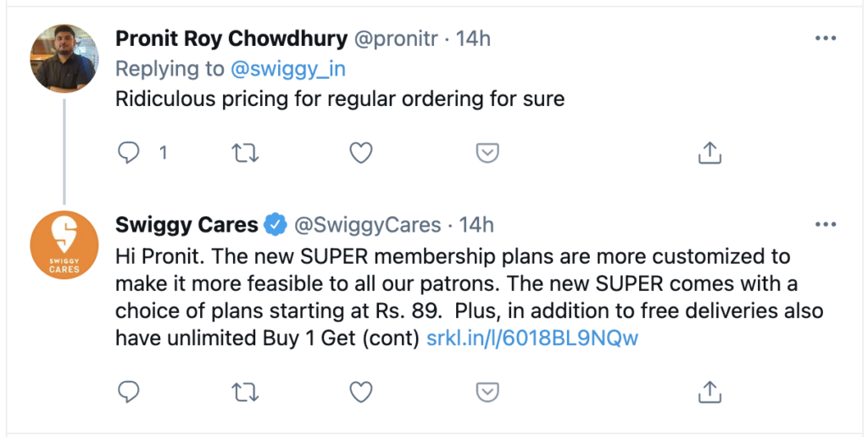Share Pronit's tweet via share icon

pyautogui.click(x=709, y=153)
